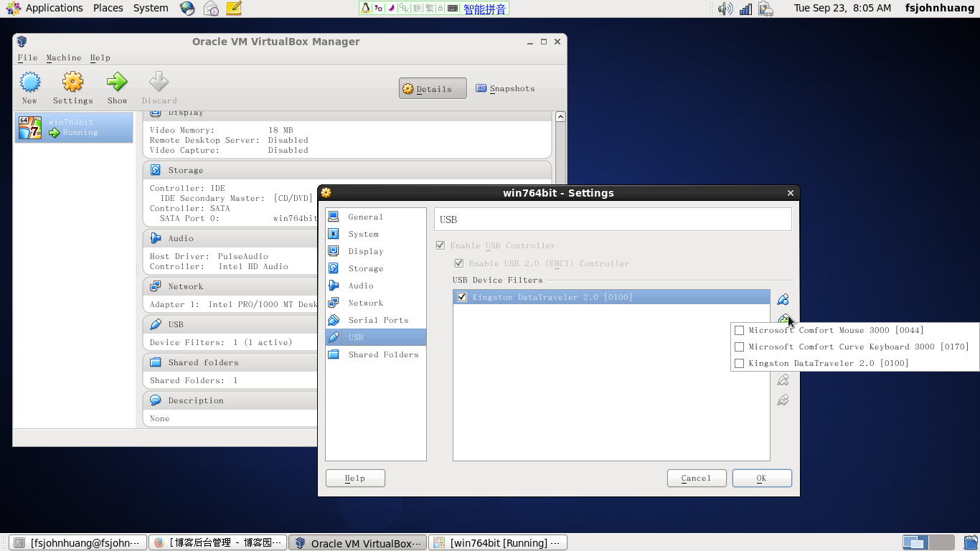Switch to the first workspace in switcher

click(915, 543)
